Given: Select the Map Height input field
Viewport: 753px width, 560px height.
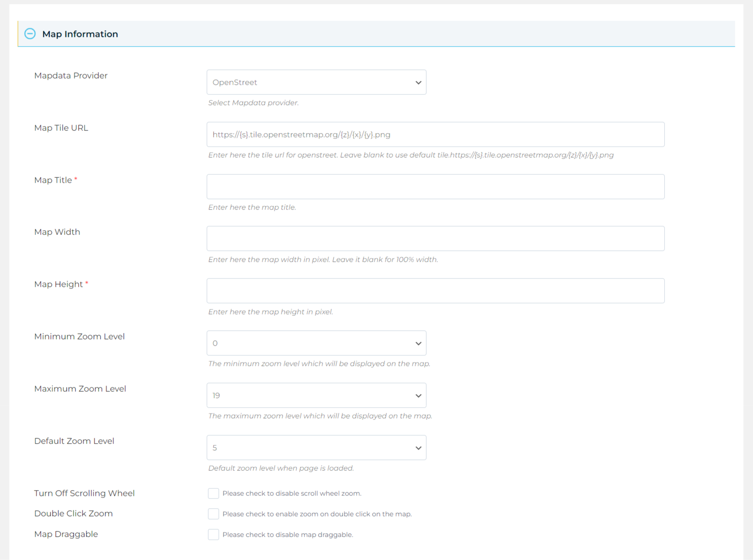Looking at the screenshot, I should 436,291.
